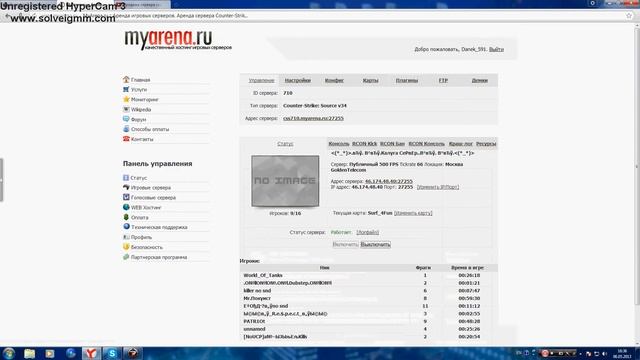The height and width of the screenshot is (360, 640).
Task: Open Skype from the taskbar
Action: point(112,353)
